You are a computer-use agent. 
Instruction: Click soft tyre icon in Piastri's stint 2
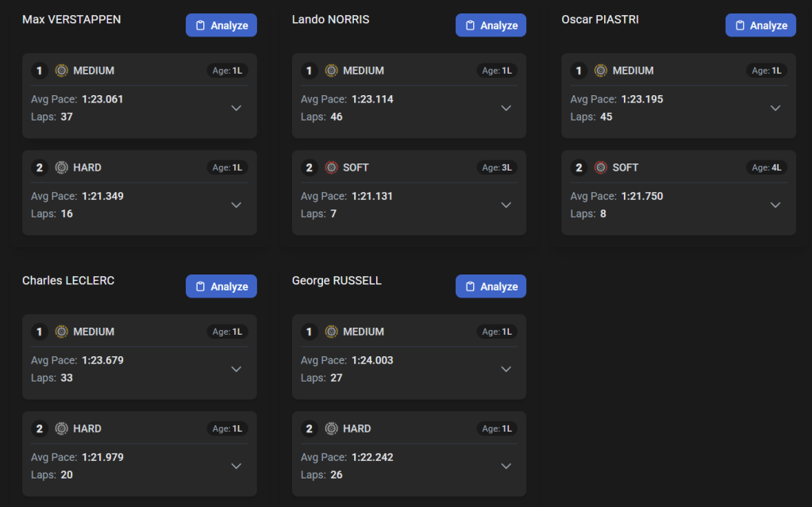point(601,167)
